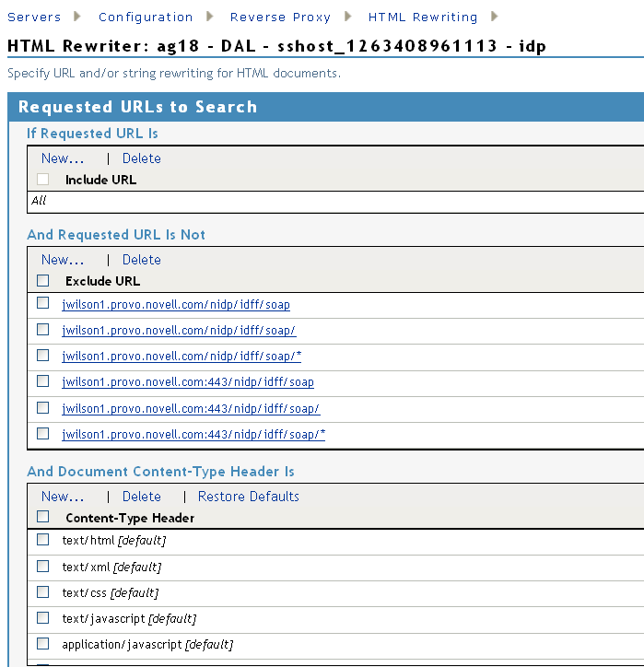Click the breadcrumb arrow after Reverse Proxy
The width and height of the screenshot is (644, 667).
click(348, 17)
